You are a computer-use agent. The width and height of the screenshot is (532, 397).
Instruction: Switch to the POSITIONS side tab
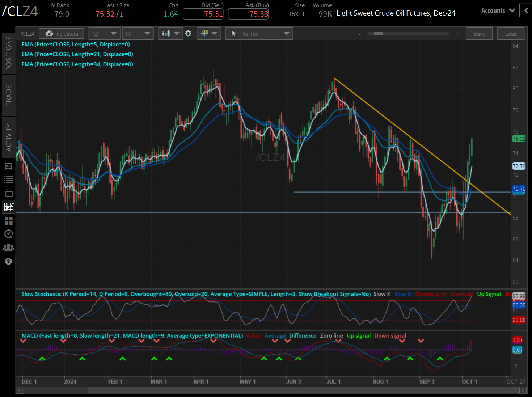9,53
